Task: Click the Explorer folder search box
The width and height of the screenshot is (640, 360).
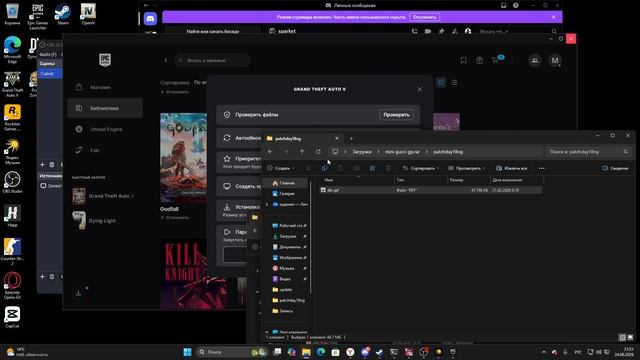Action: [587, 152]
